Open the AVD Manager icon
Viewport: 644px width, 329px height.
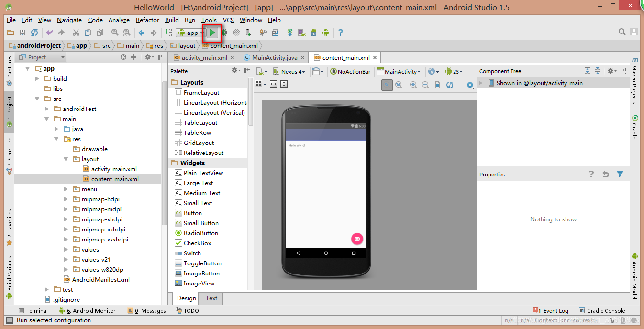(302, 33)
